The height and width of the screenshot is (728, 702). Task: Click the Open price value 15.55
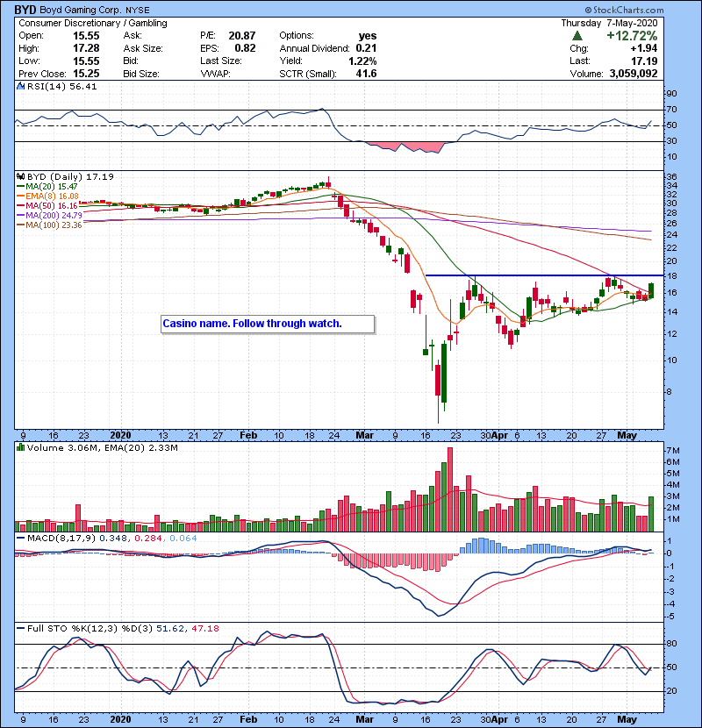tap(86, 36)
